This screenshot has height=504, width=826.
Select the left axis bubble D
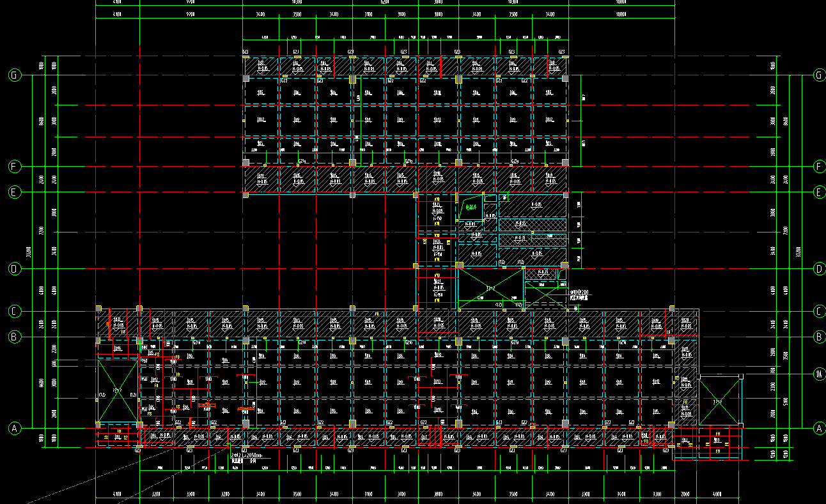tap(14, 269)
